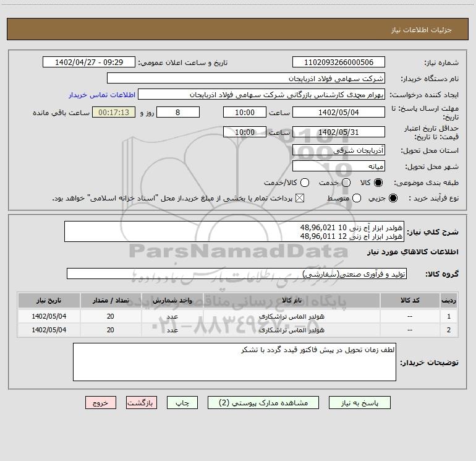The image size is (476, 461).
Task: Click the چاپ print button
Action: pyautogui.click(x=182, y=403)
